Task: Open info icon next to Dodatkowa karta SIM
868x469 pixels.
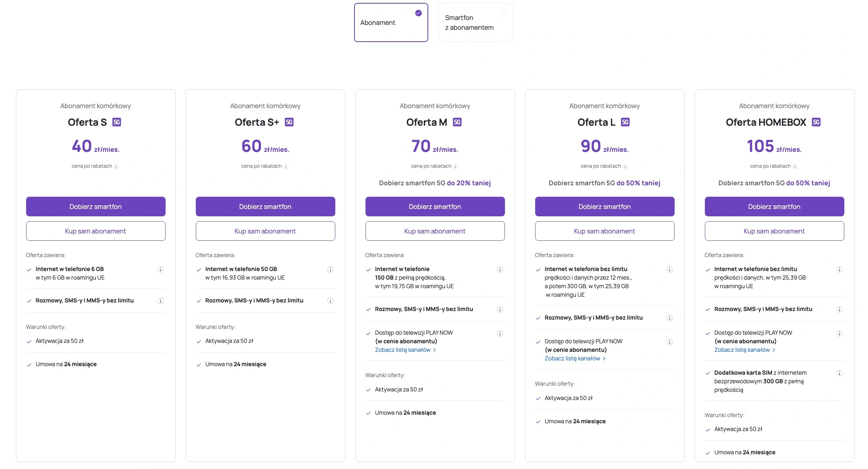Action: pyautogui.click(x=839, y=373)
